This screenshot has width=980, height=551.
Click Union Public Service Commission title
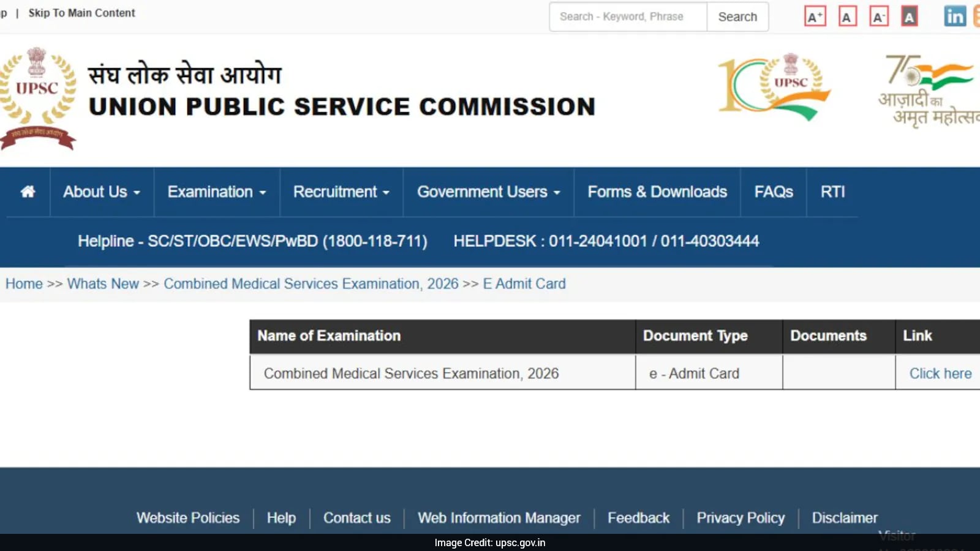coord(342,107)
